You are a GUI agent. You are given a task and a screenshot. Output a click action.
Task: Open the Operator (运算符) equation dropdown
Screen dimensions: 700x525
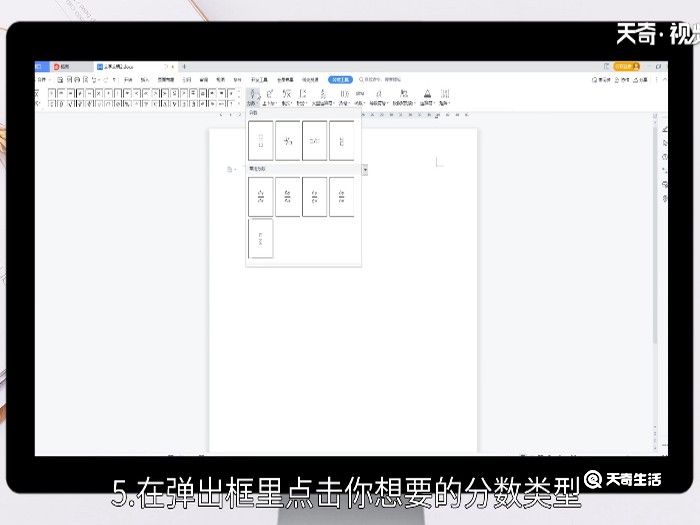tap(427, 97)
